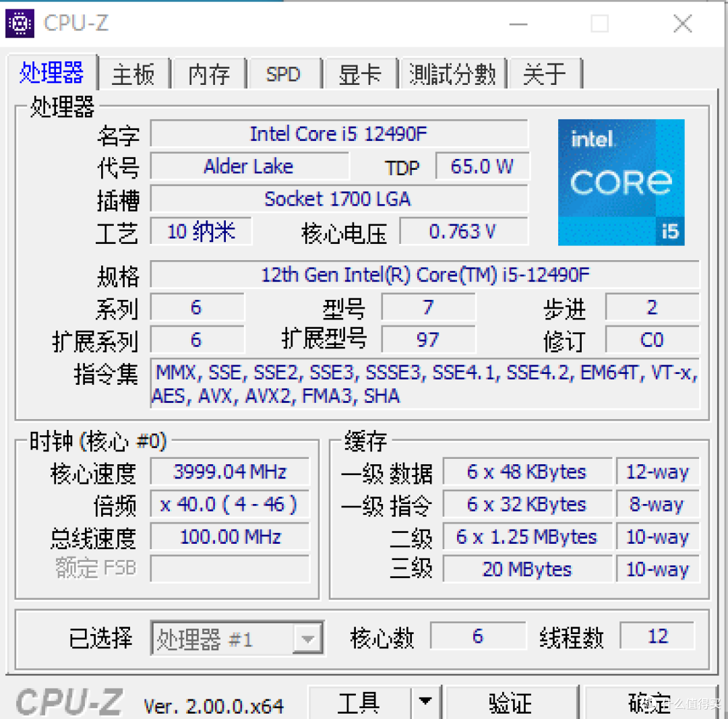The image size is (728, 719).
Task: Click the 工具 button
Action: pos(359,702)
